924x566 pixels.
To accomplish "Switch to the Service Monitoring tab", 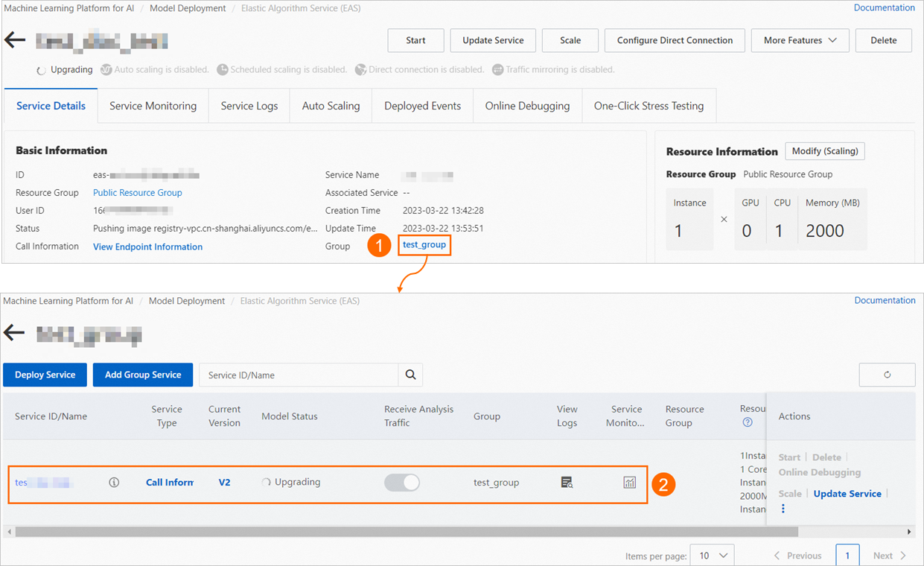I will tap(153, 105).
